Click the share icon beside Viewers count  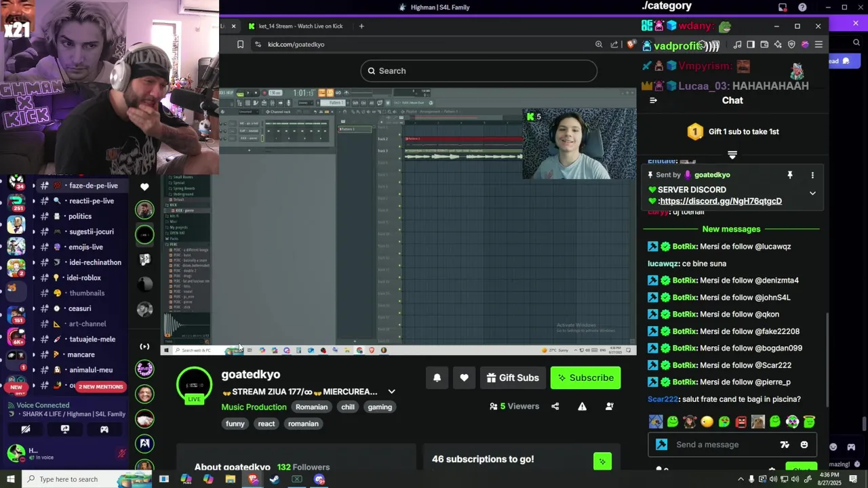pos(555,407)
